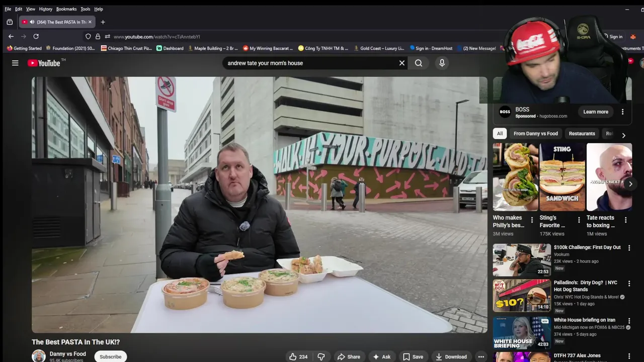Open options for Tate reacts to boxing short
644x362 pixels.
pos(625,220)
